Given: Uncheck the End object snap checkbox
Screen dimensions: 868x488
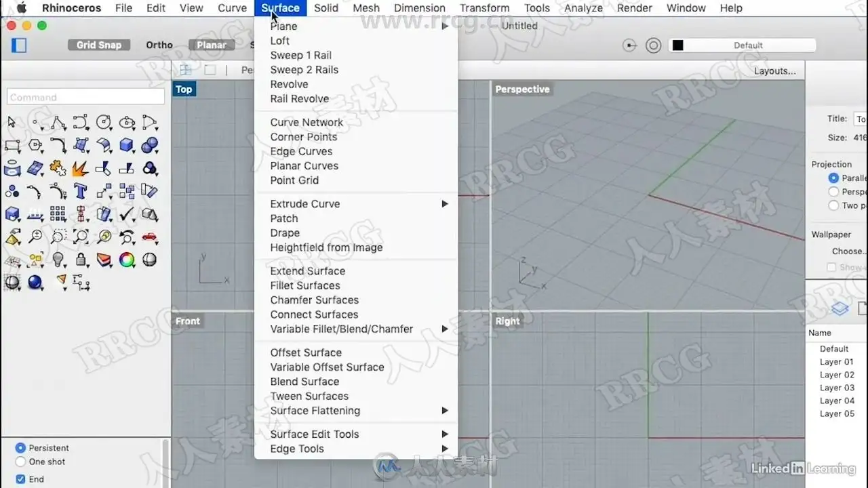Looking at the screenshot, I should click(20, 479).
